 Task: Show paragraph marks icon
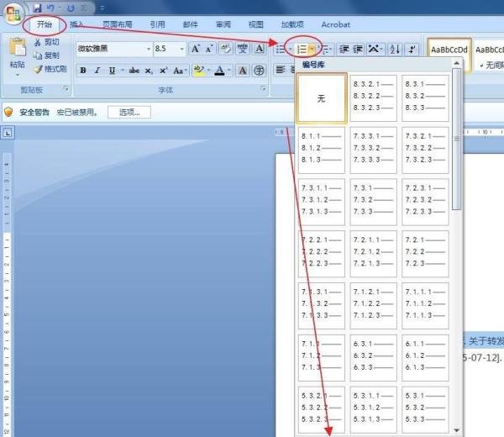412,49
